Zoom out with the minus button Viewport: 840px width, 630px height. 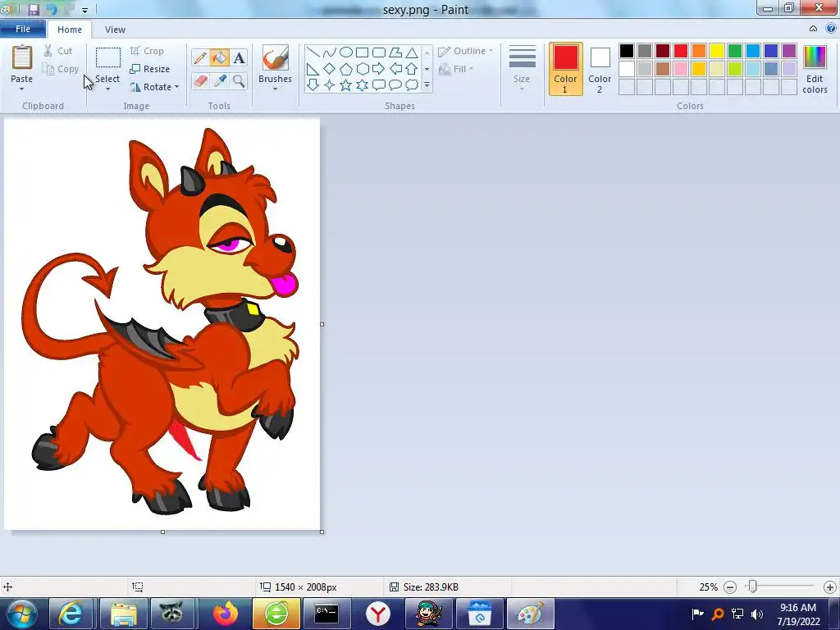729,587
